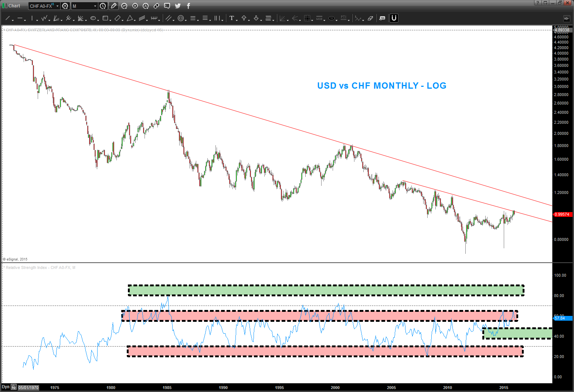Click the pin toolbar button

(x=566, y=18)
